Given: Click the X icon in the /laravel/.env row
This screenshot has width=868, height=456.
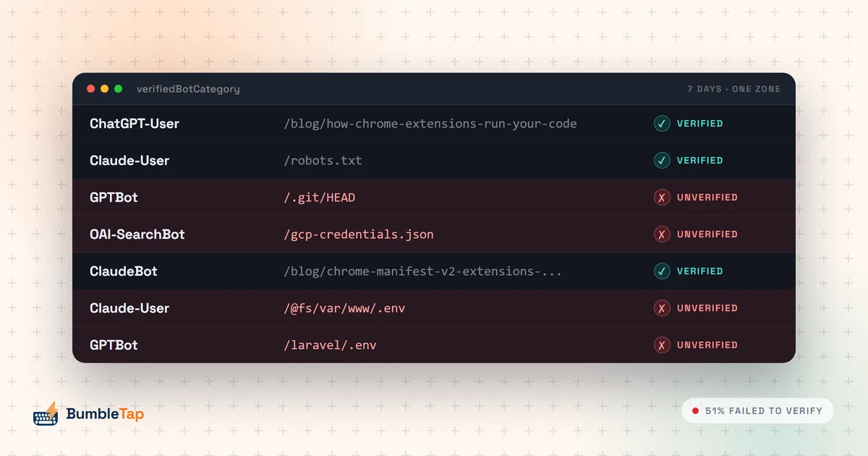Looking at the screenshot, I should click(662, 345).
